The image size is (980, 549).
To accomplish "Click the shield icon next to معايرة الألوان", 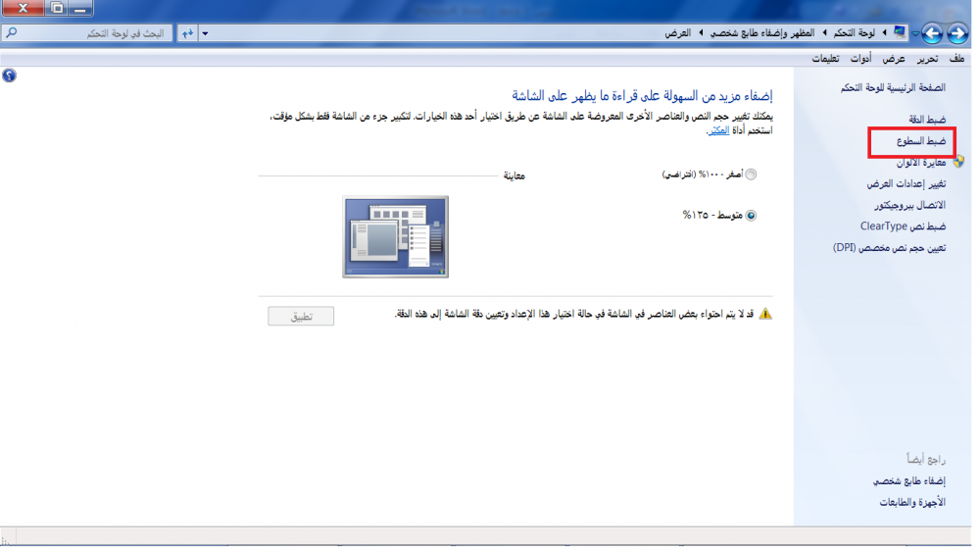I will [x=958, y=162].
